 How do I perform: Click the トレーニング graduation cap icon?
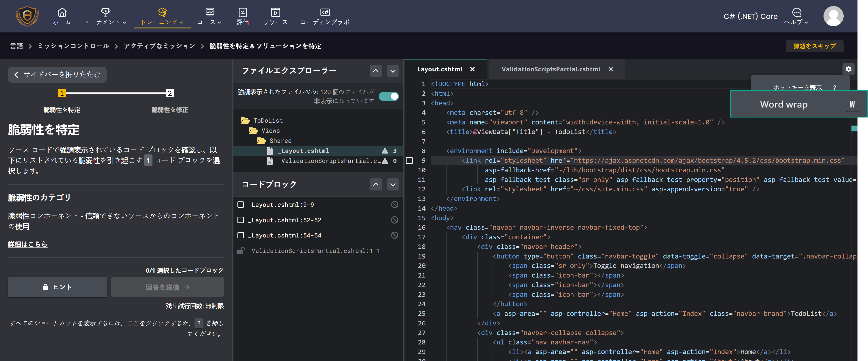click(162, 12)
